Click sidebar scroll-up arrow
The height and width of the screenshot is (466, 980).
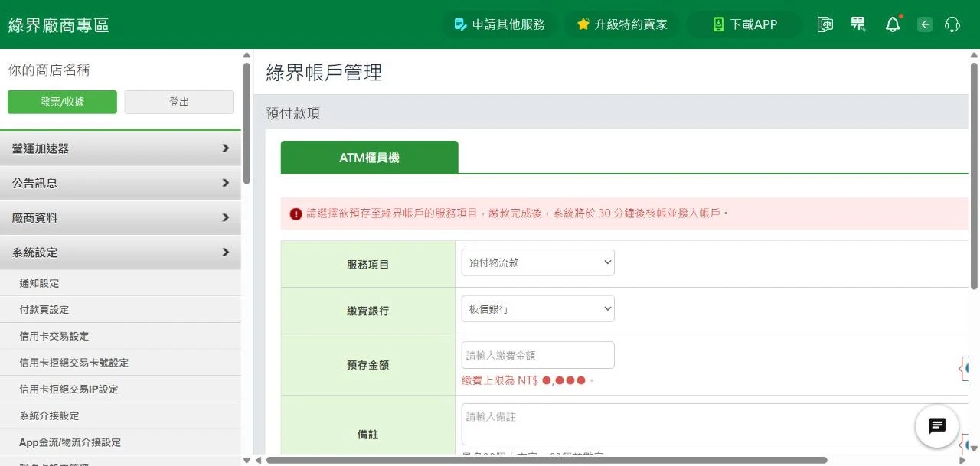click(247, 55)
